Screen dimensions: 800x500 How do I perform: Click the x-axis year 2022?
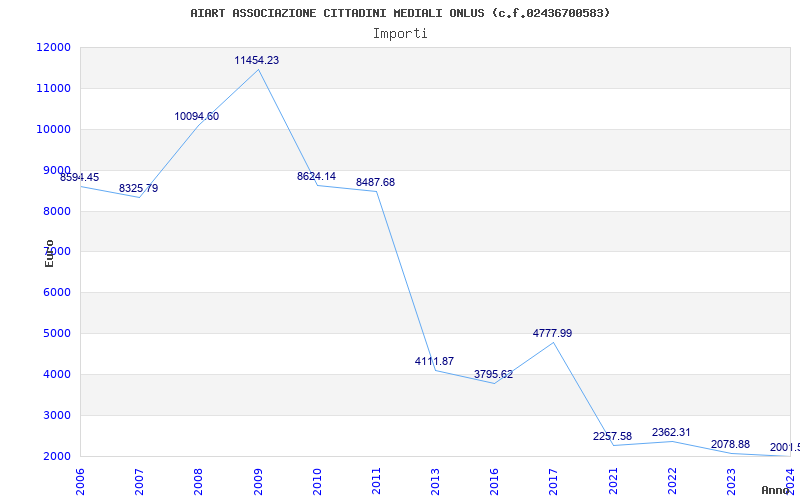(672, 482)
